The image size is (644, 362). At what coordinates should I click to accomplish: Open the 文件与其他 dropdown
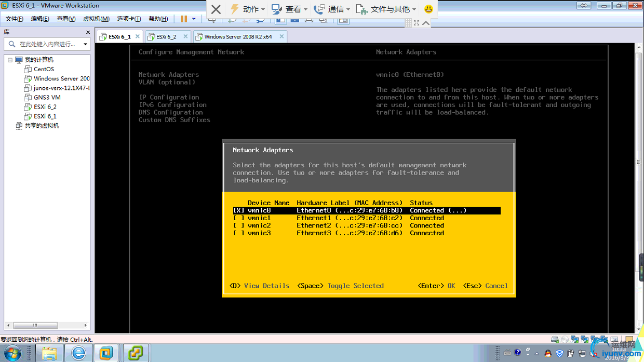tap(387, 9)
